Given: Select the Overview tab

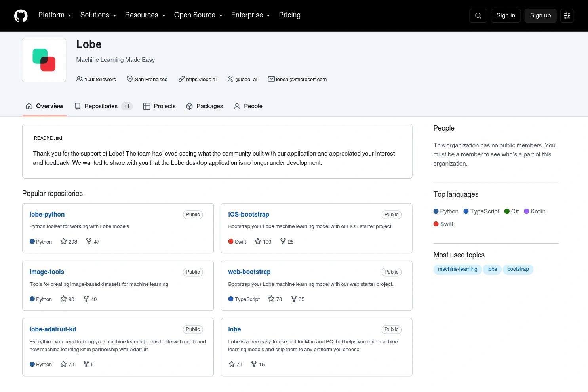Looking at the screenshot, I should (45, 106).
